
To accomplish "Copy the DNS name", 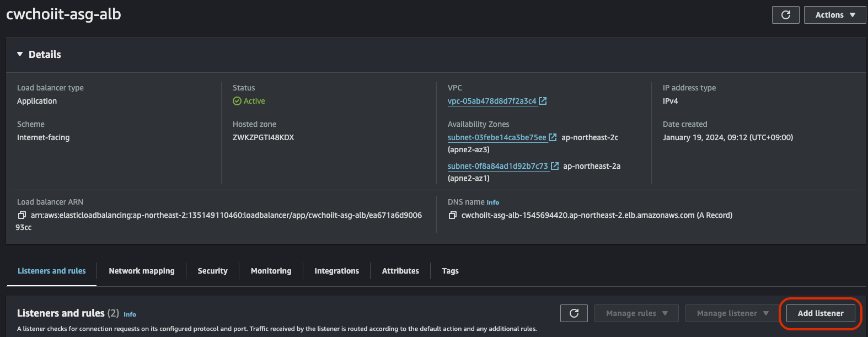I will tap(453, 215).
